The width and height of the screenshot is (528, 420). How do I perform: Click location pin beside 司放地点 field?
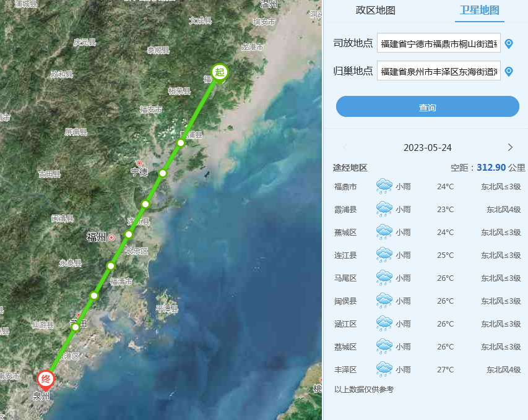coord(509,43)
